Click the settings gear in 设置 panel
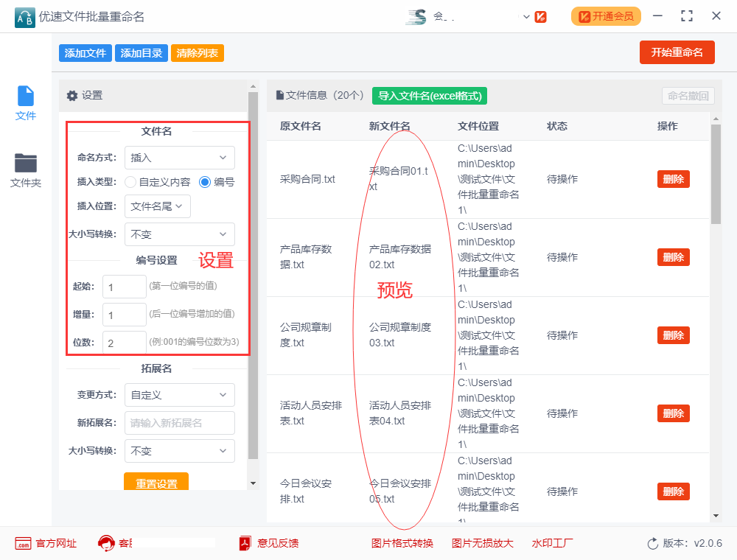 (72, 97)
